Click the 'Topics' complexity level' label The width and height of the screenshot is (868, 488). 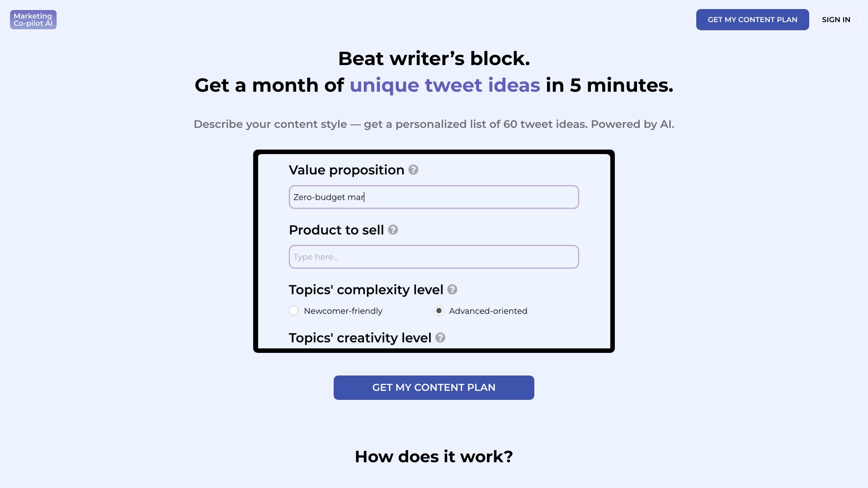click(366, 290)
